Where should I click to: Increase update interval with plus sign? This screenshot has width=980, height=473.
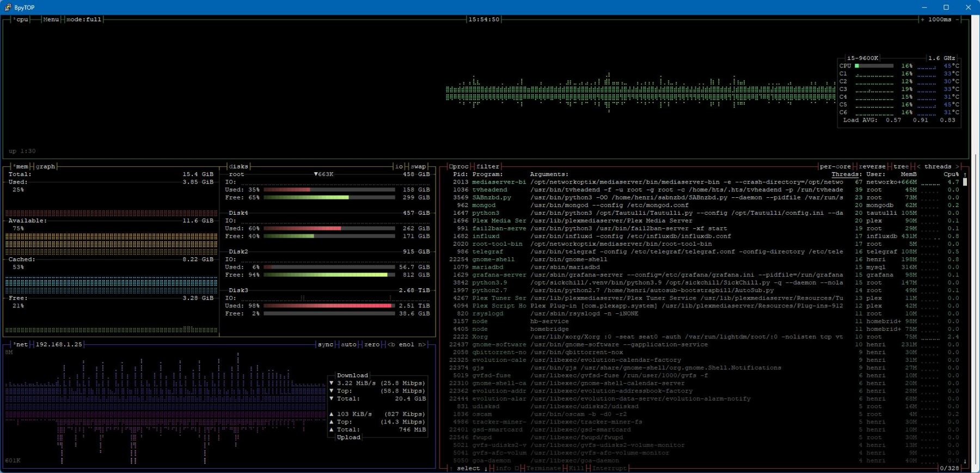(x=922, y=19)
